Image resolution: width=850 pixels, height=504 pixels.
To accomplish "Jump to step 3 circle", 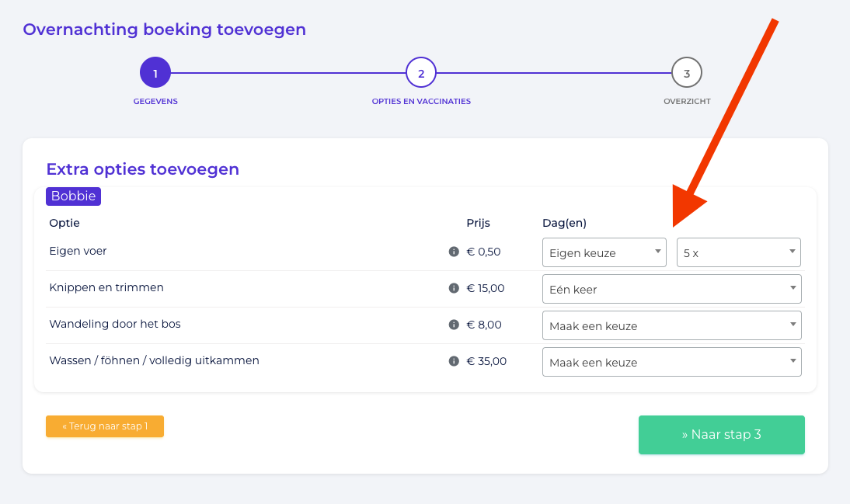I will tap(687, 74).
